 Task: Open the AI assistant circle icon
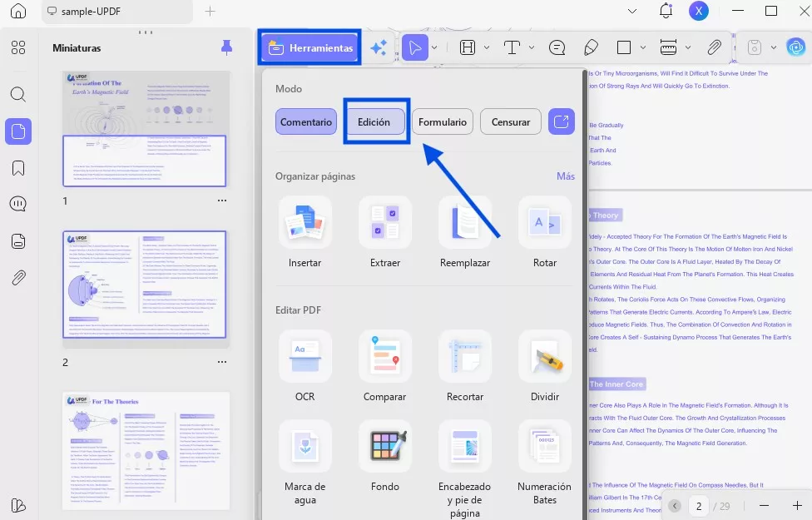tap(796, 47)
